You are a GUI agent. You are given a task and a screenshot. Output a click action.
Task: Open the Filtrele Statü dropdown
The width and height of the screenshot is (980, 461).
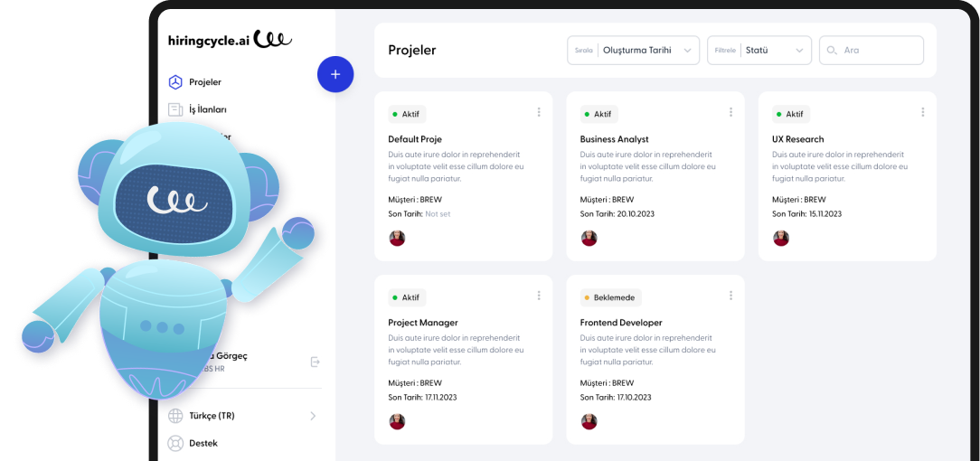[x=759, y=51]
